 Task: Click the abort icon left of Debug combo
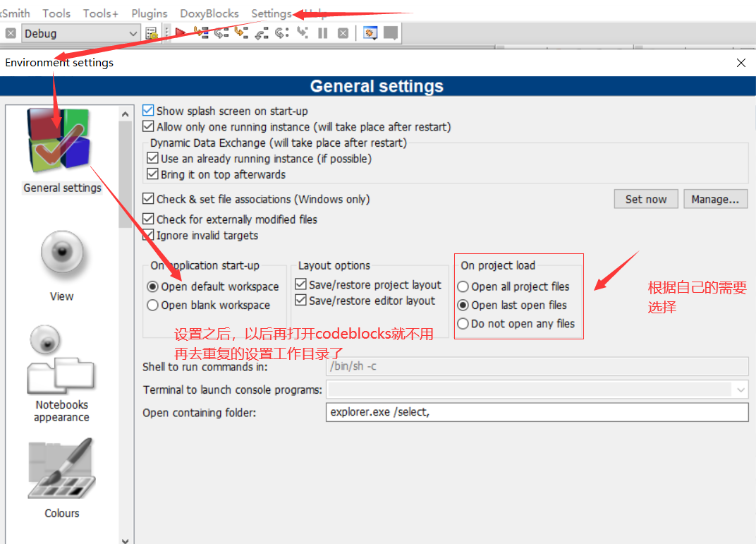[x=11, y=33]
